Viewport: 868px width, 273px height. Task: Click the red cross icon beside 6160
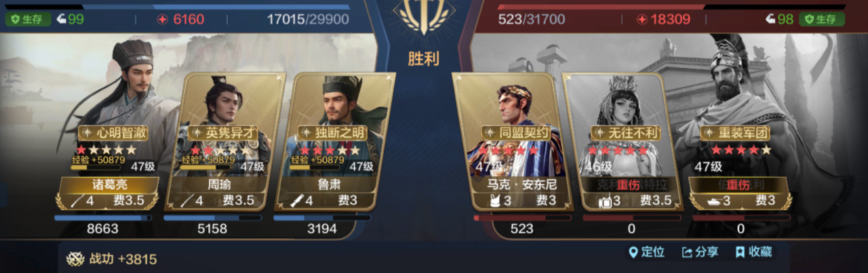pos(162,20)
